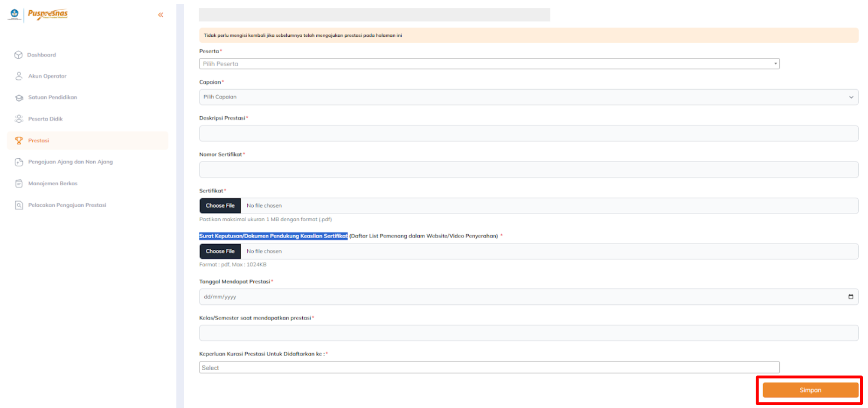
Task: Click the Pelacakan Pengajuan search-file icon
Action: pyautogui.click(x=19, y=205)
